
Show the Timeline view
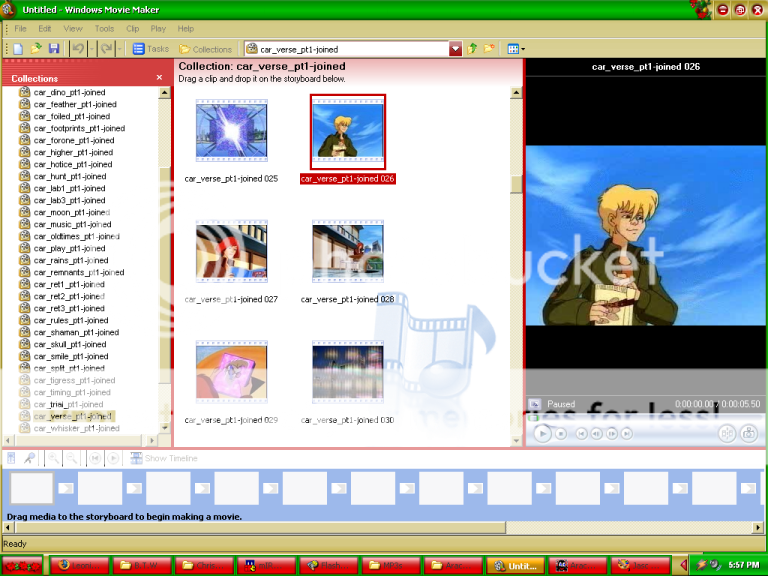(x=164, y=458)
